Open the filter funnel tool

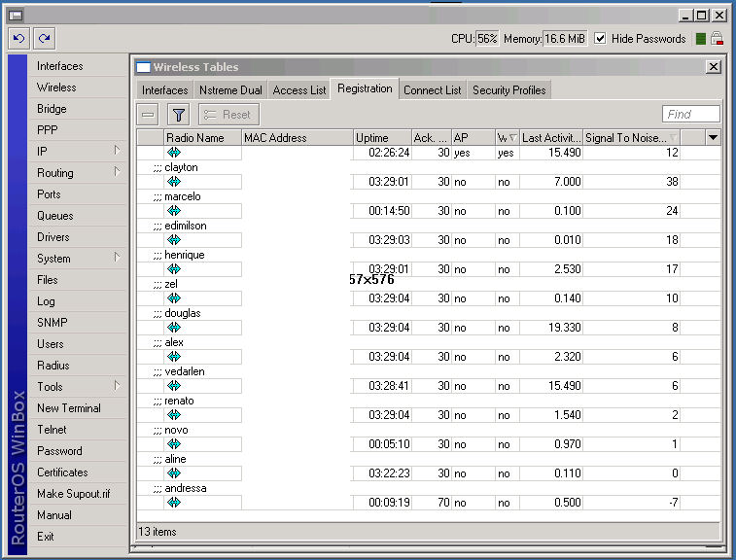(x=179, y=115)
